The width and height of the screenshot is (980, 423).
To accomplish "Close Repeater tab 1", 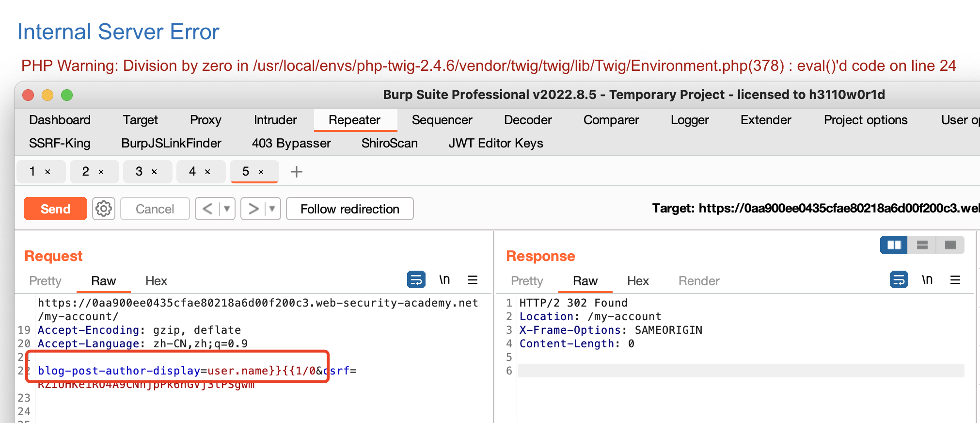I will (47, 172).
